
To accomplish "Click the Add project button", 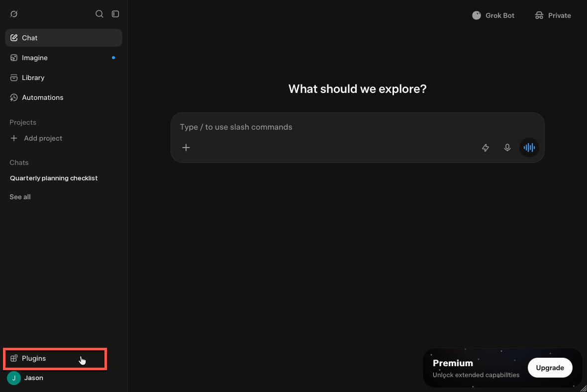I will (36, 138).
